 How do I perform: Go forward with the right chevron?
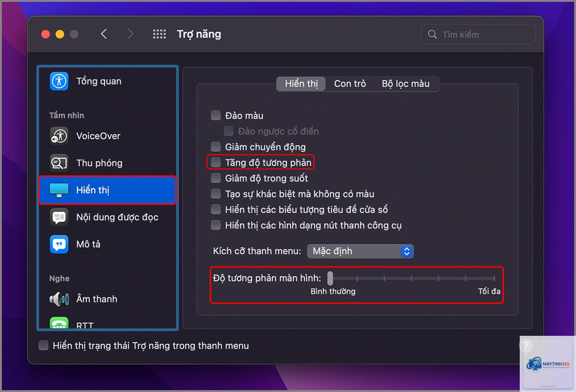click(x=130, y=34)
